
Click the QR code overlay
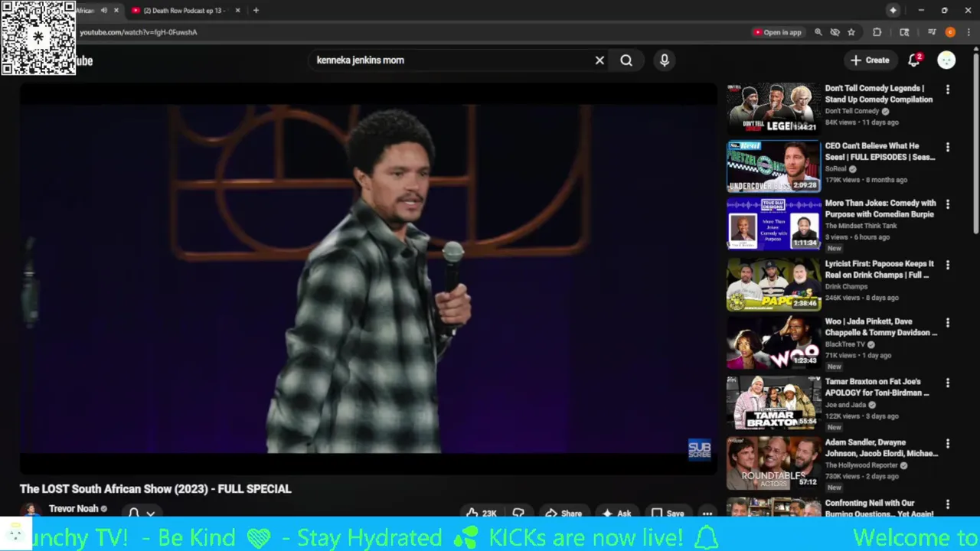pyautogui.click(x=38, y=37)
